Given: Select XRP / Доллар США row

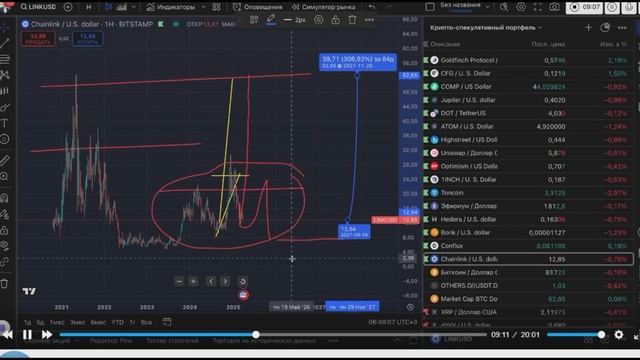Looking at the screenshot, I should click(528, 312).
